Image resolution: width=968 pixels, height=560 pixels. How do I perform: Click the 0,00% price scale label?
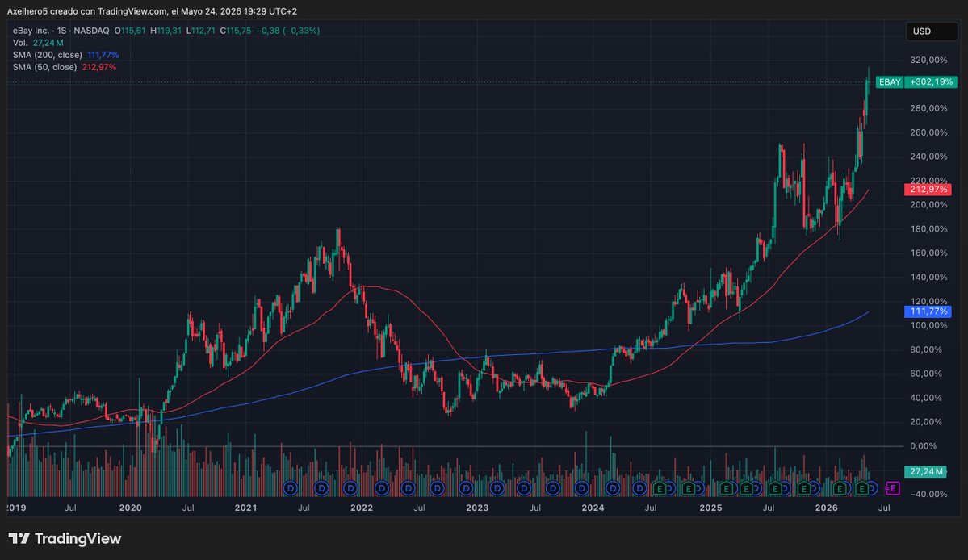click(x=923, y=446)
